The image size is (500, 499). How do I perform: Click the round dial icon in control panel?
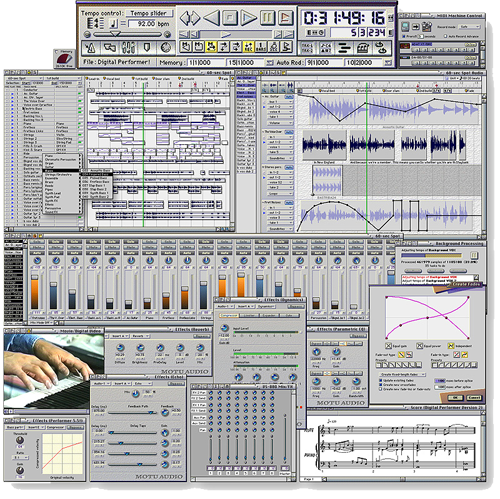[x=166, y=48]
